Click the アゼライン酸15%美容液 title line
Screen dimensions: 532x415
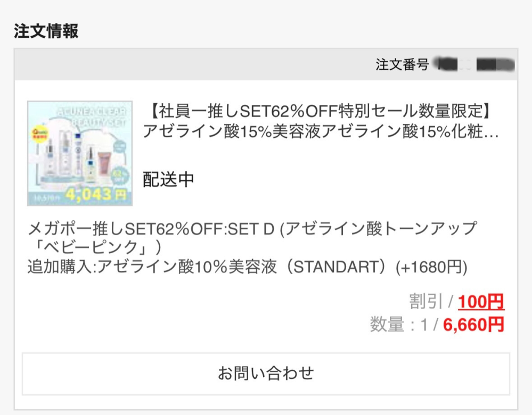click(321, 131)
